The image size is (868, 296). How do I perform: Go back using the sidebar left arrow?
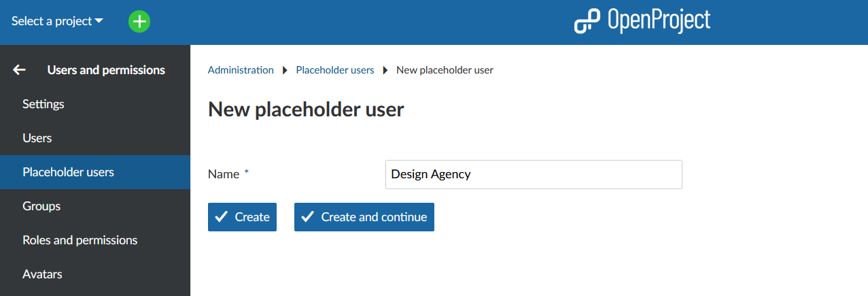click(20, 69)
